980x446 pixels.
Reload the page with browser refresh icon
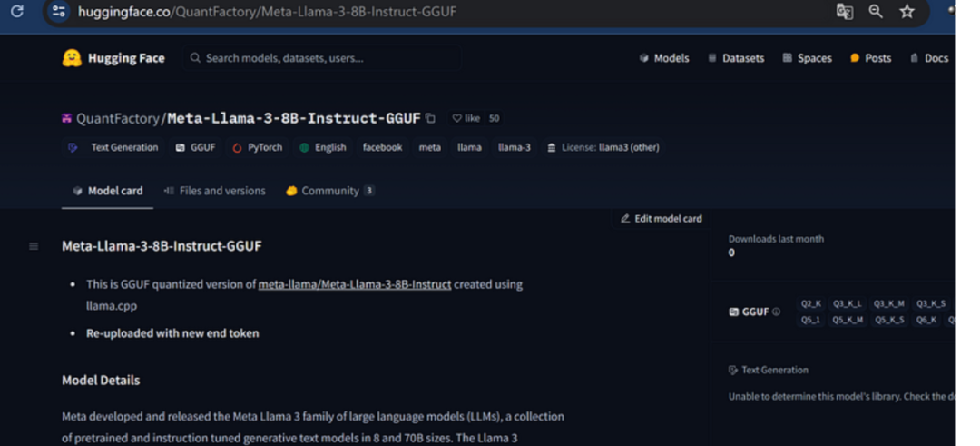point(17,11)
